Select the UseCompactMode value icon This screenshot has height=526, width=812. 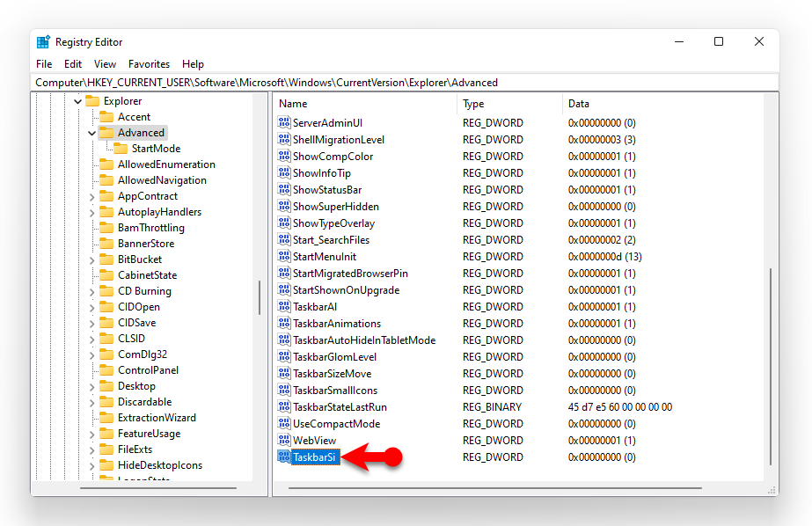(x=284, y=423)
